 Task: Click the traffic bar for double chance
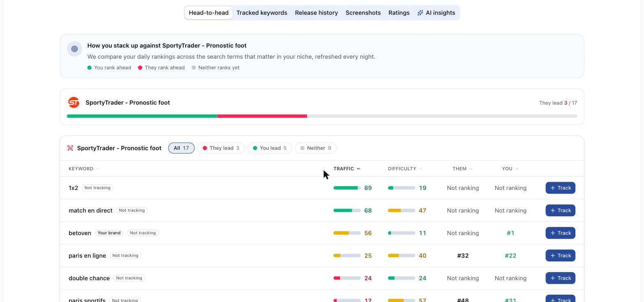[347, 278]
